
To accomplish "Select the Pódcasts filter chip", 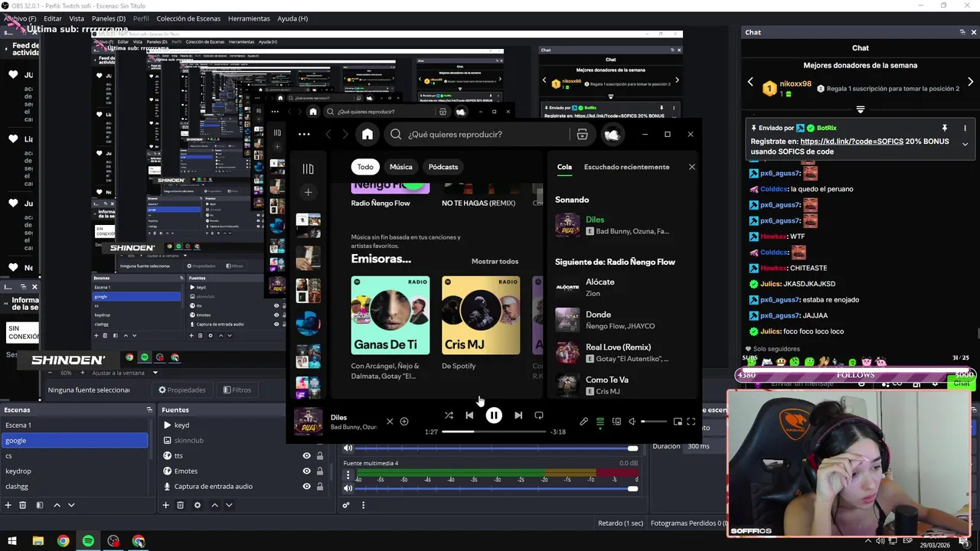I will point(443,167).
